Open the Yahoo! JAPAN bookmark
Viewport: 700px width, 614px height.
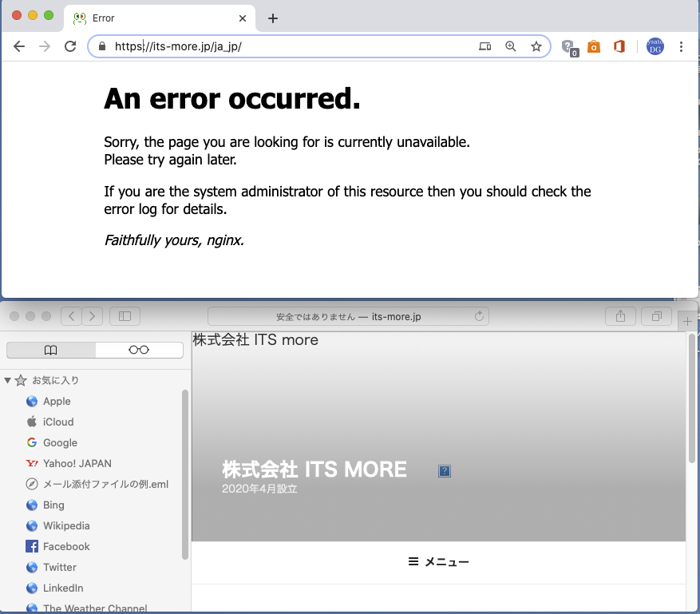click(x=77, y=463)
